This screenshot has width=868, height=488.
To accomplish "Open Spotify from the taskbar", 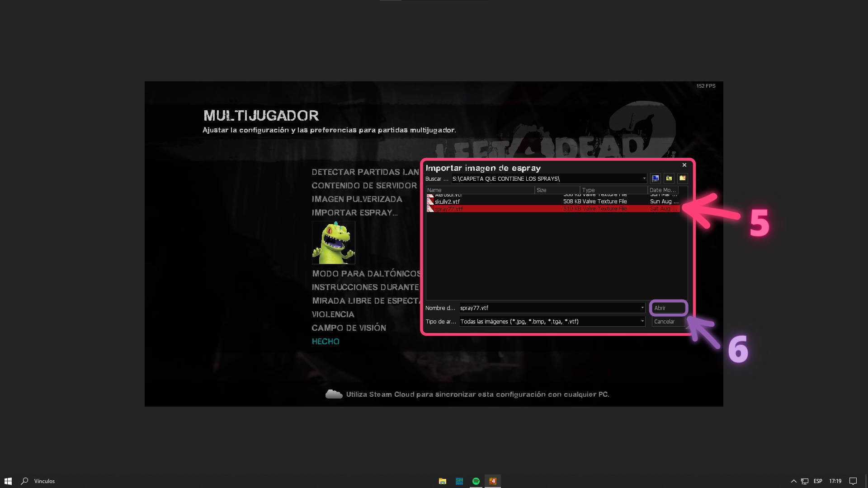I will [x=476, y=481].
